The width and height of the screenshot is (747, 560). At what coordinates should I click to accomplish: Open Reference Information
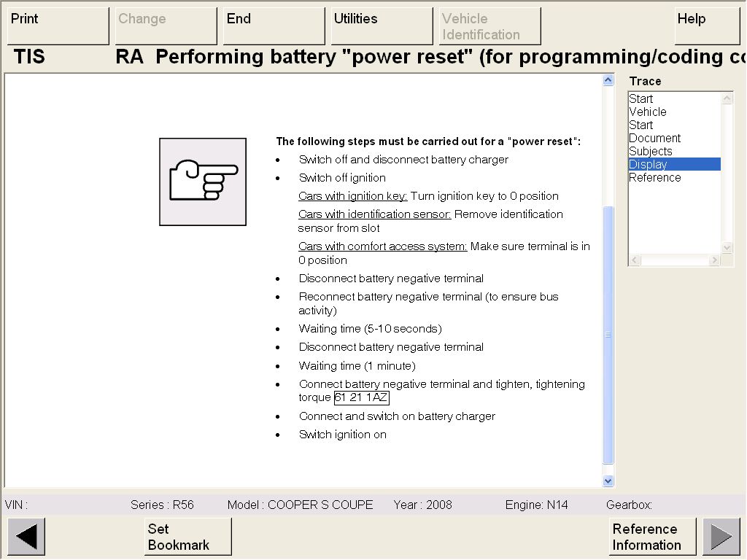coord(652,537)
